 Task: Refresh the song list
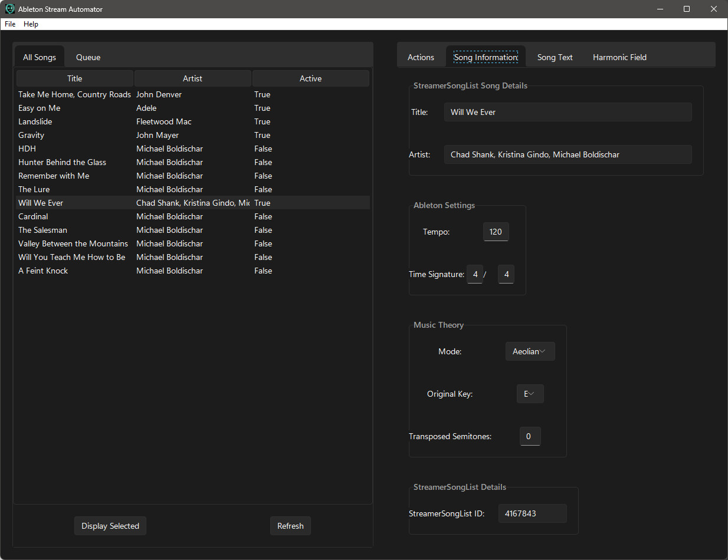coord(290,526)
